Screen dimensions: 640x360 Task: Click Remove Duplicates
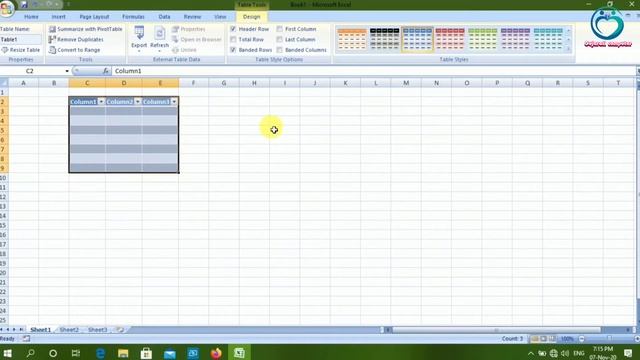[76, 40]
